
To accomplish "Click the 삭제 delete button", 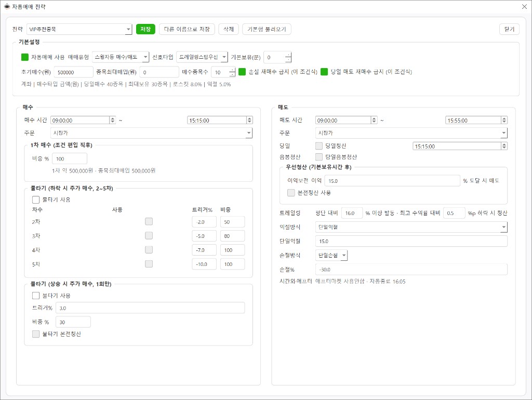I will [x=229, y=29].
